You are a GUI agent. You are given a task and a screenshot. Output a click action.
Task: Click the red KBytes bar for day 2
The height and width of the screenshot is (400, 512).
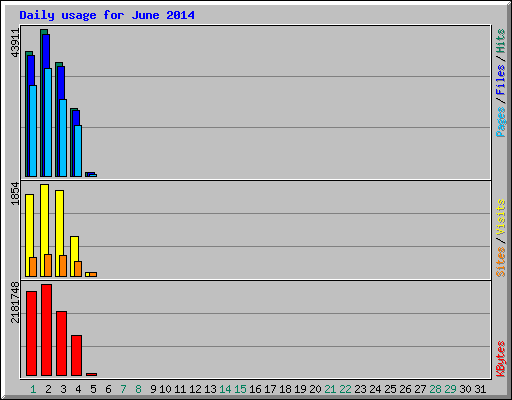46,330
